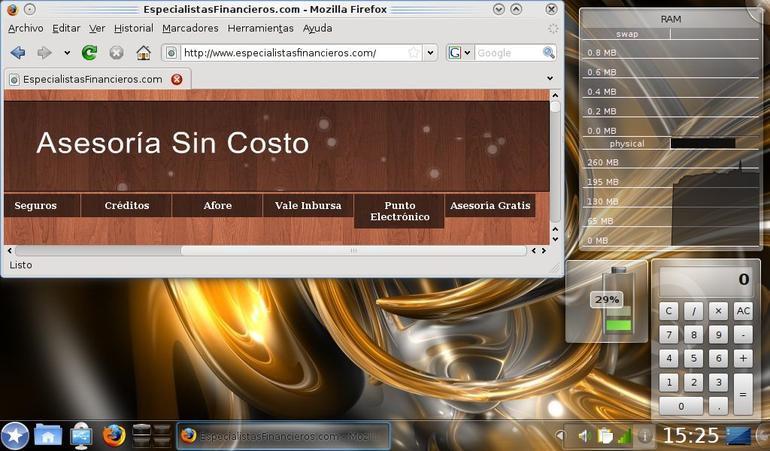Open the Historial menu

(x=134, y=28)
